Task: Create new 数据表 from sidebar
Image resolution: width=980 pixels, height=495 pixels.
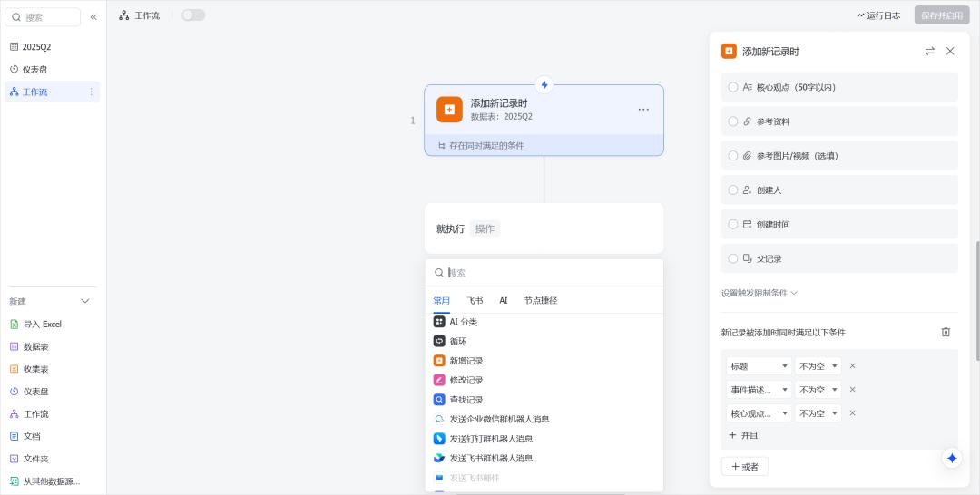Action: tap(52, 346)
